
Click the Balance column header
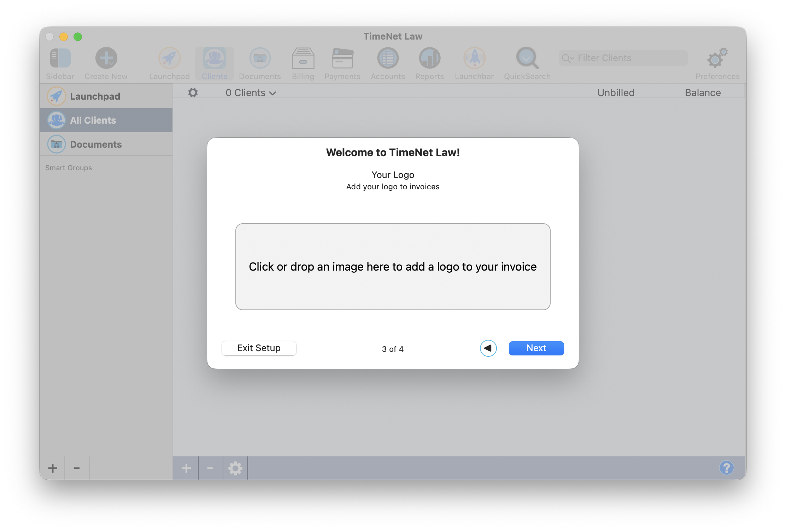[x=703, y=93]
